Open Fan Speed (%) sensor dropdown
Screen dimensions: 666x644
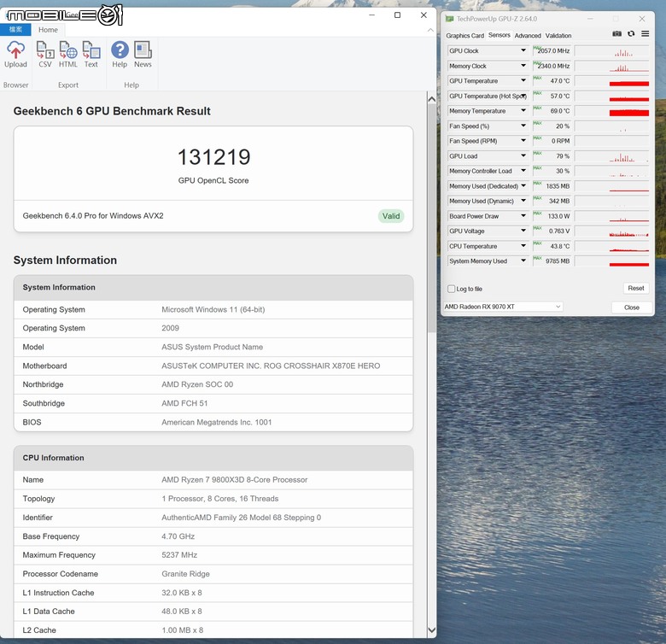point(523,126)
